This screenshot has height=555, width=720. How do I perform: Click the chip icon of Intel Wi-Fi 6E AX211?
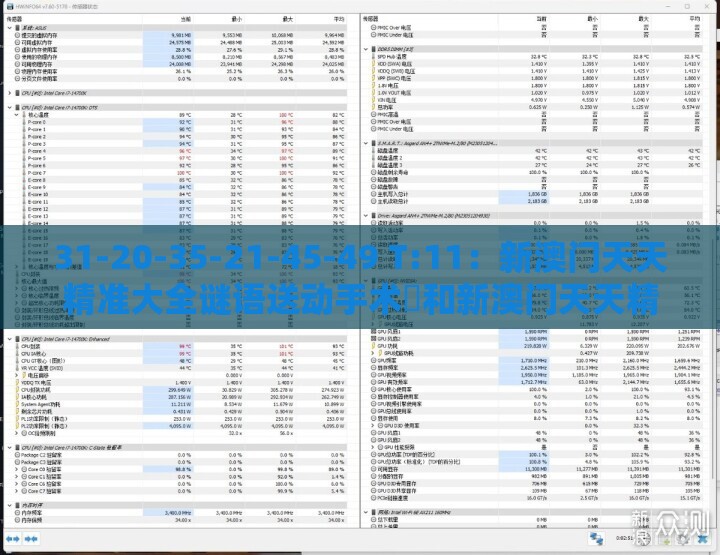[373, 512]
